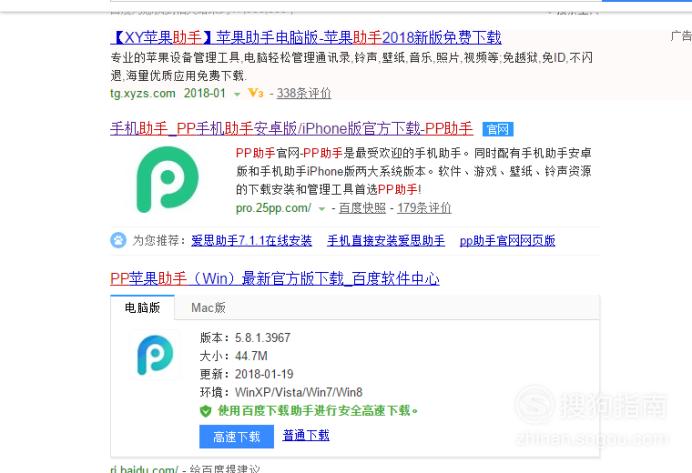Viewport: 692px width, 473px height.
Task: Open the 百度快照 cached page link
Action: tap(362, 208)
